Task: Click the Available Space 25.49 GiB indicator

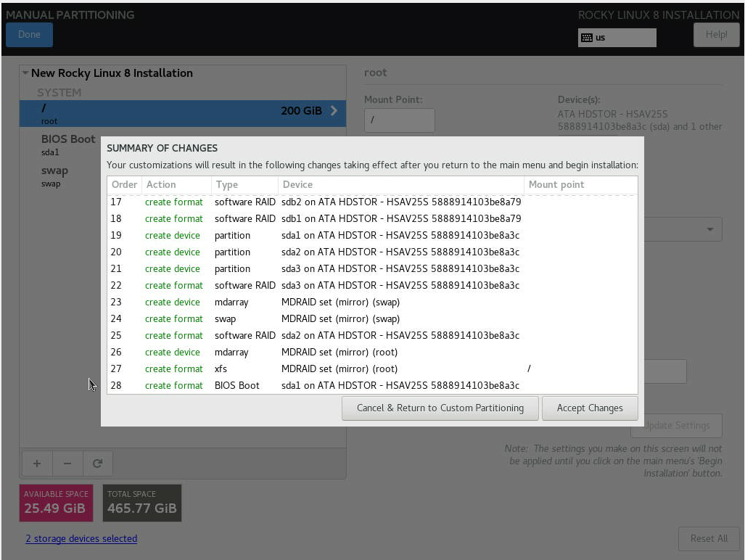Action: click(56, 503)
